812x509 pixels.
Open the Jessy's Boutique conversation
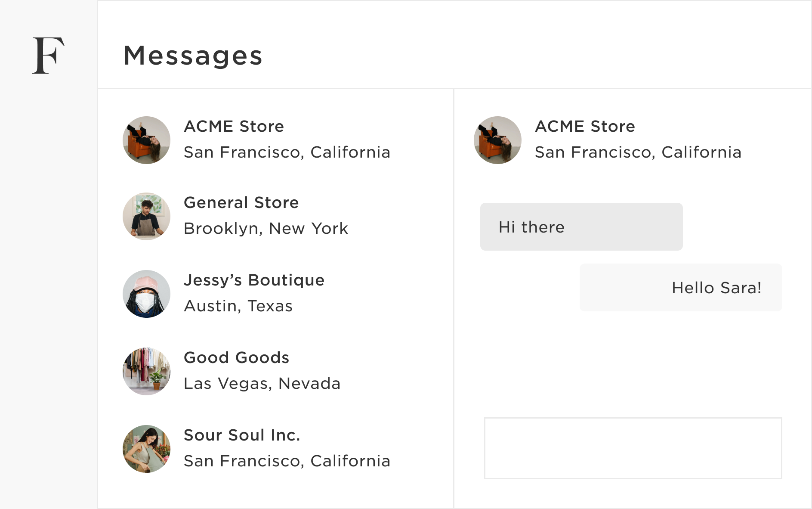[x=254, y=280]
